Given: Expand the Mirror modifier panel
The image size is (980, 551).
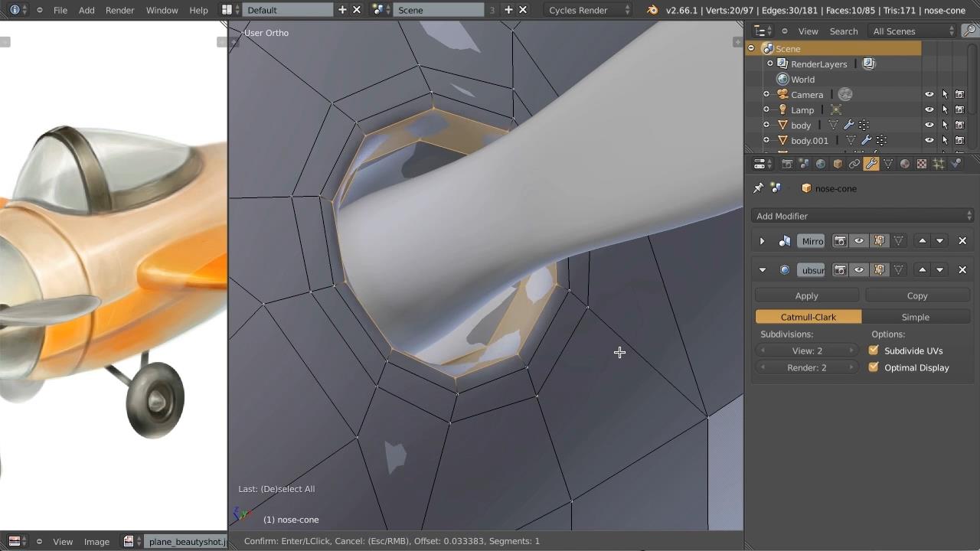Looking at the screenshot, I should point(762,241).
